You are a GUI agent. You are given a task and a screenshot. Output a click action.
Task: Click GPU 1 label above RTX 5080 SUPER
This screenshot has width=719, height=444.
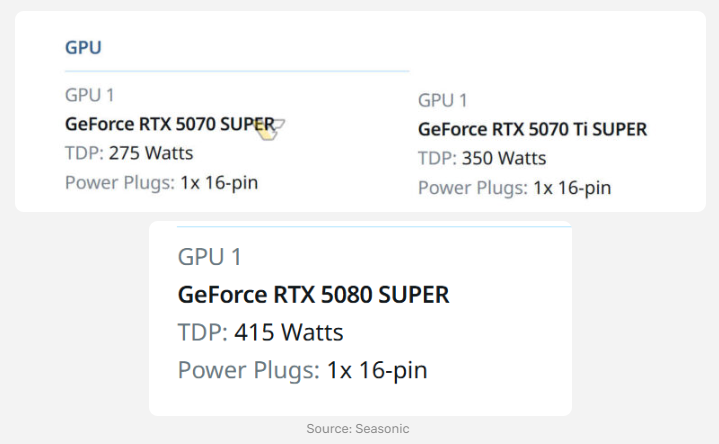tap(210, 256)
